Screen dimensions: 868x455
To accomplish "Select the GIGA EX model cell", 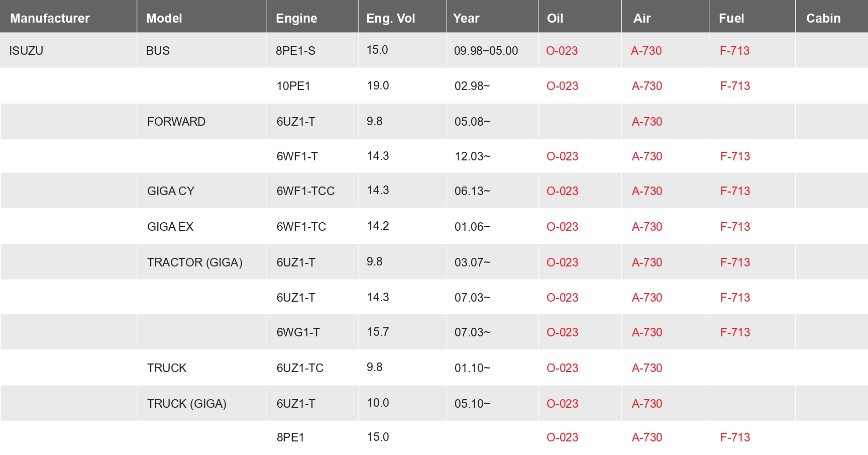I will 170,227.
